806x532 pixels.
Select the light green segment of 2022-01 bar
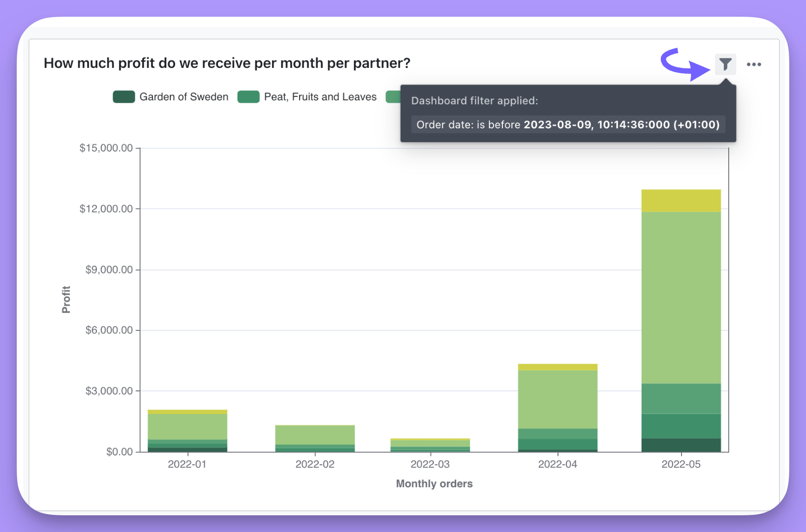click(x=187, y=427)
